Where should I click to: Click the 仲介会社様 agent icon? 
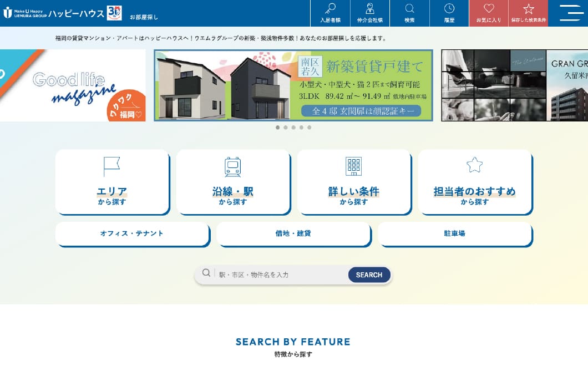(369, 9)
